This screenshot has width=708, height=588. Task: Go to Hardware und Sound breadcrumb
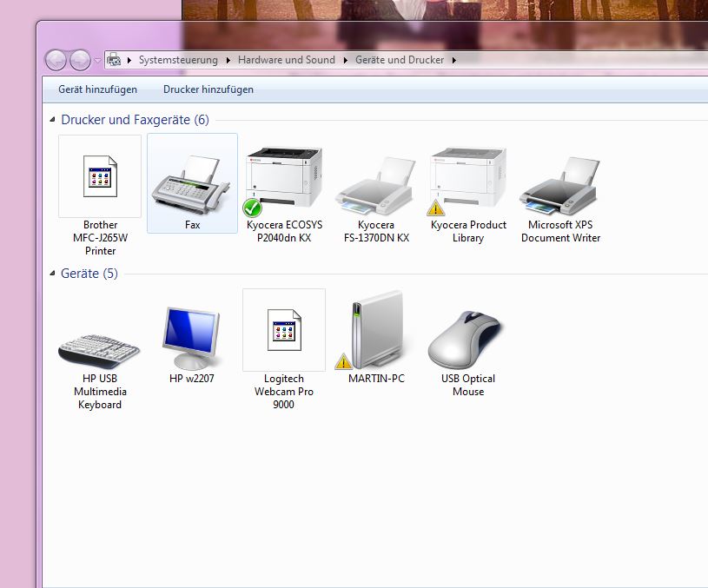click(x=287, y=60)
